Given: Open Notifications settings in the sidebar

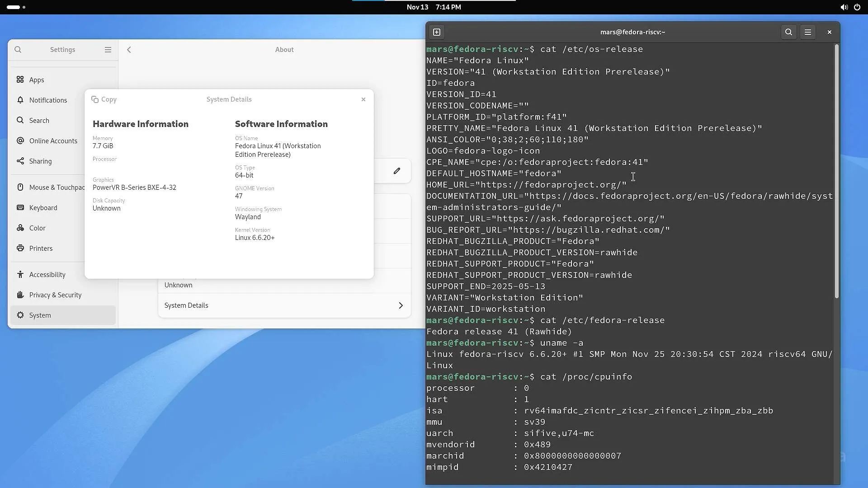Looking at the screenshot, I should point(47,100).
